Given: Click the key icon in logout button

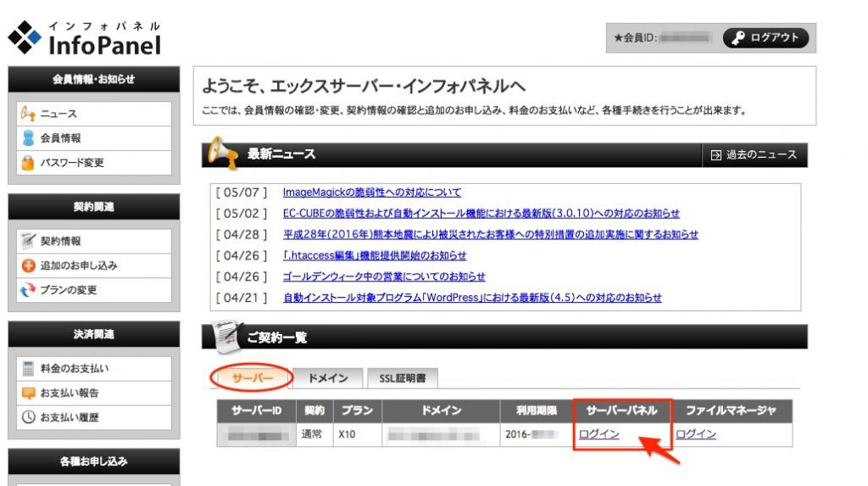Looking at the screenshot, I should point(738,37).
